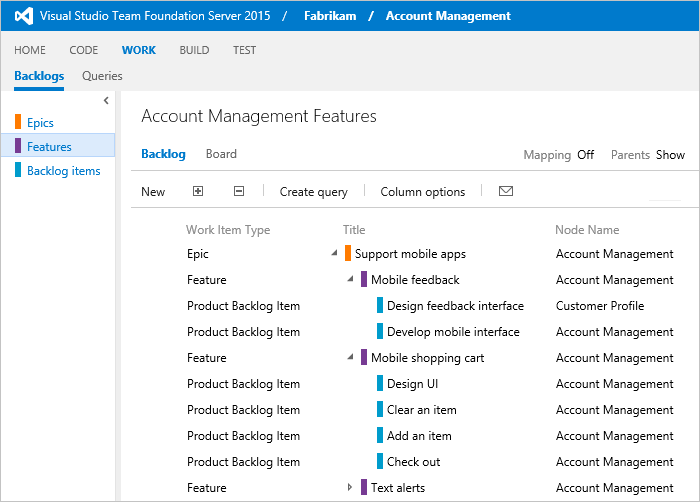The height and width of the screenshot is (502, 700).
Task: Toggle Parents Show setting
Action: (x=670, y=155)
